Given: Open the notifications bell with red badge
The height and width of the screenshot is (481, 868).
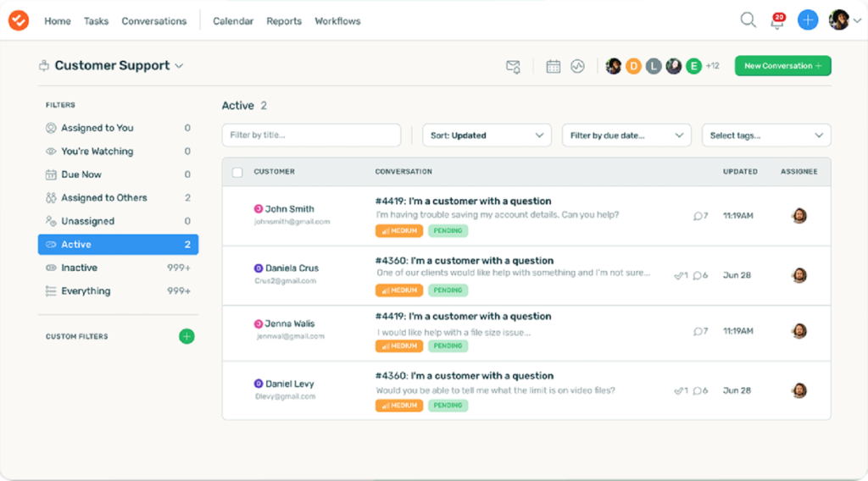Looking at the screenshot, I should coord(778,21).
